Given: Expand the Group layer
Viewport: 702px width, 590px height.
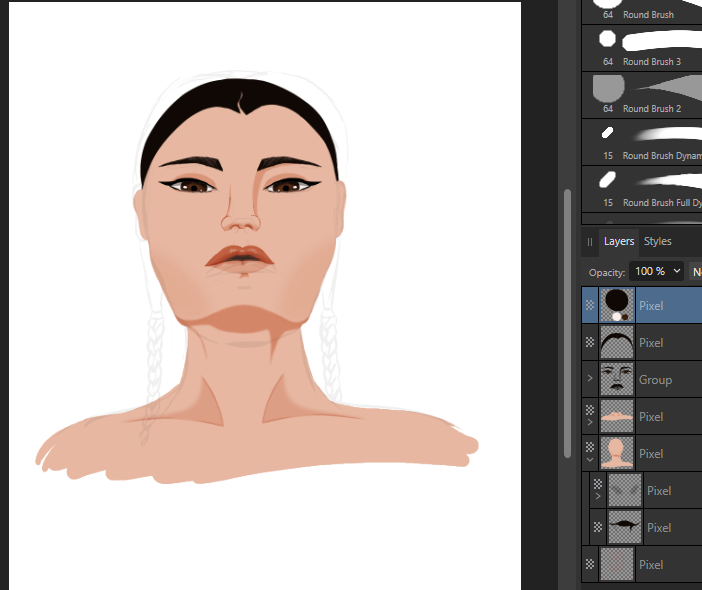Looking at the screenshot, I should 590,379.
